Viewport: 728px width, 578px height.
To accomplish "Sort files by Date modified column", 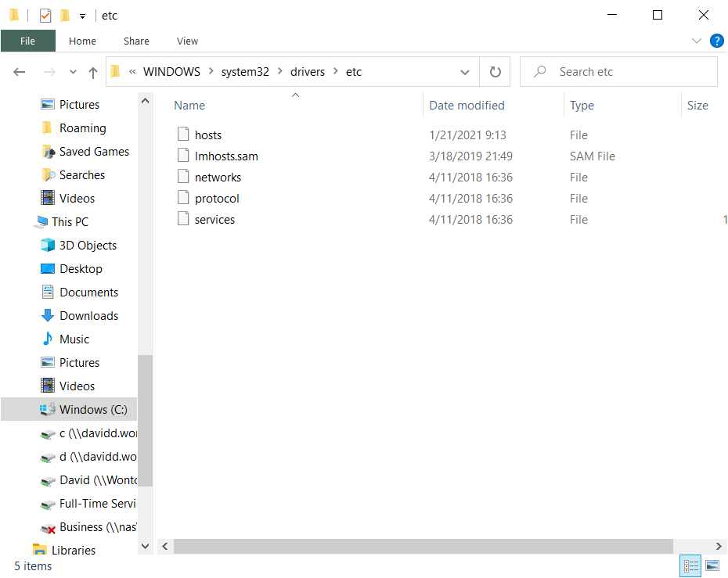I will pyautogui.click(x=467, y=106).
